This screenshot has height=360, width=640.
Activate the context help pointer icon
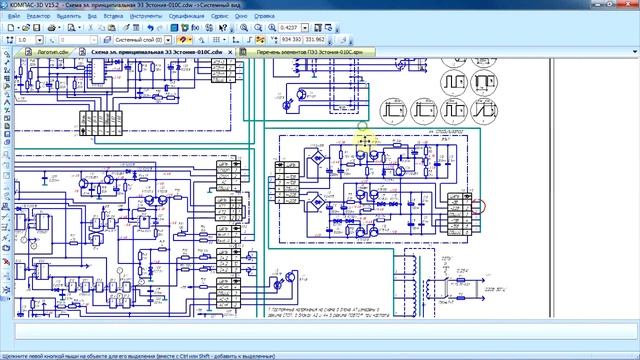click(222, 28)
